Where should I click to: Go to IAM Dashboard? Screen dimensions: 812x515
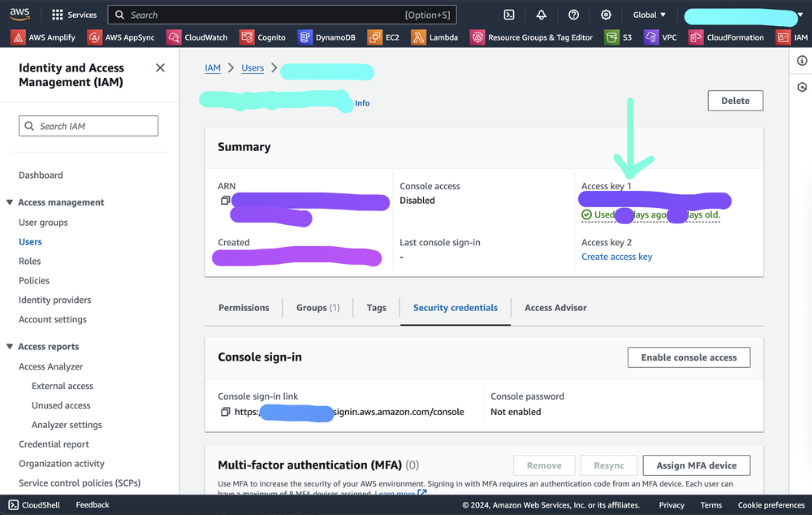[x=41, y=175]
